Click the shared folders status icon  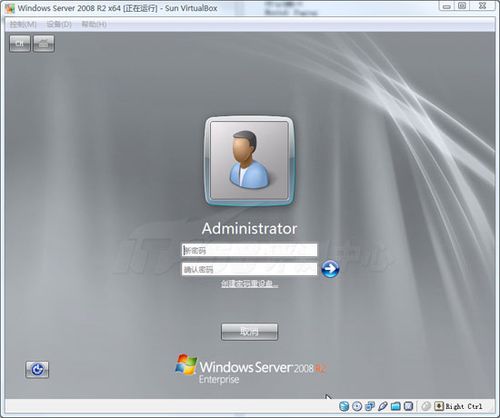(x=396, y=406)
